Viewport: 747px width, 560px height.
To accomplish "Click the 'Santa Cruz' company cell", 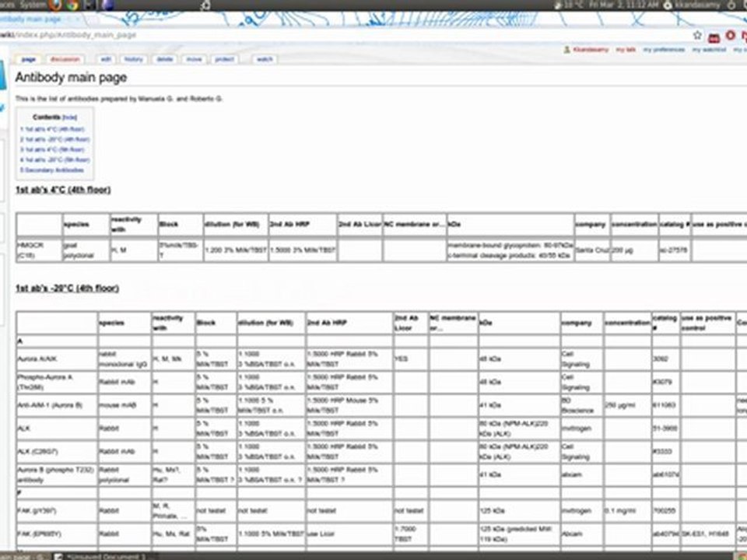I will (x=592, y=250).
